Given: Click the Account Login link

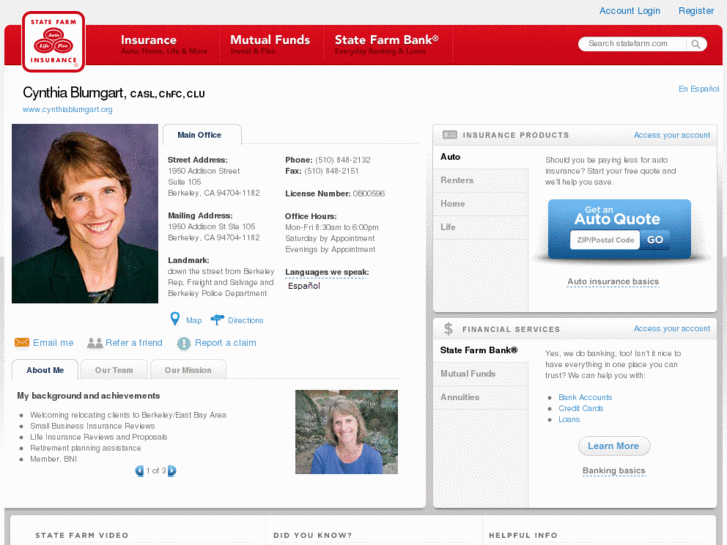Looking at the screenshot, I should (630, 11).
